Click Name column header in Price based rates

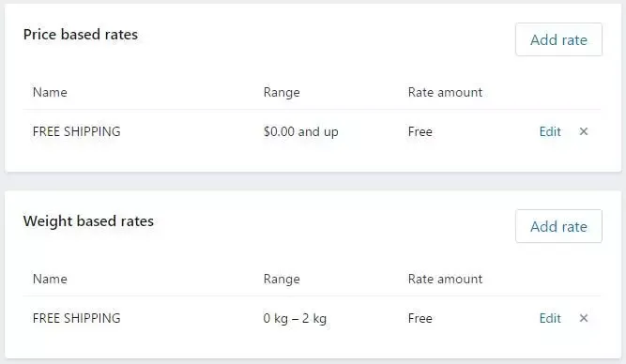click(x=50, y=92)
